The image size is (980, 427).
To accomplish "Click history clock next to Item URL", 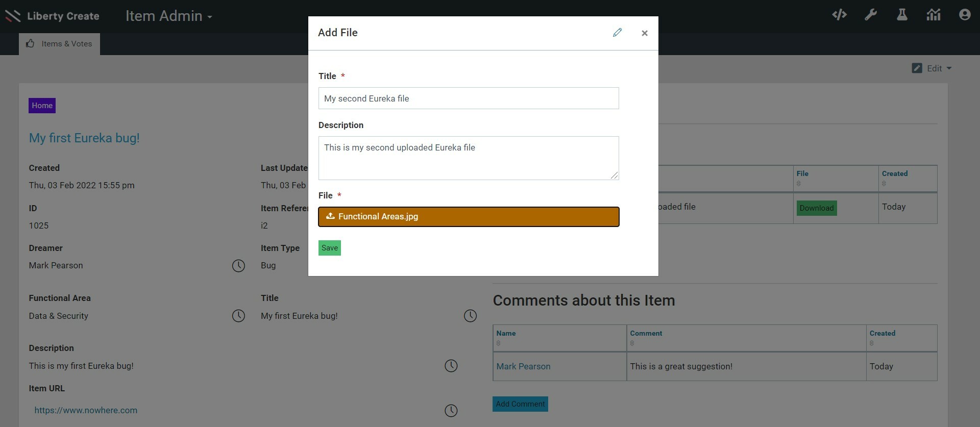I will point(451,411).
